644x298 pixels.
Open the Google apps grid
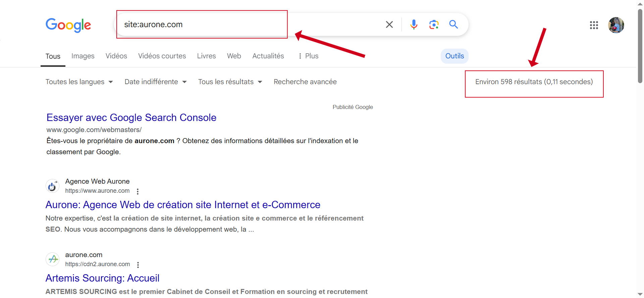coord(594,25)
